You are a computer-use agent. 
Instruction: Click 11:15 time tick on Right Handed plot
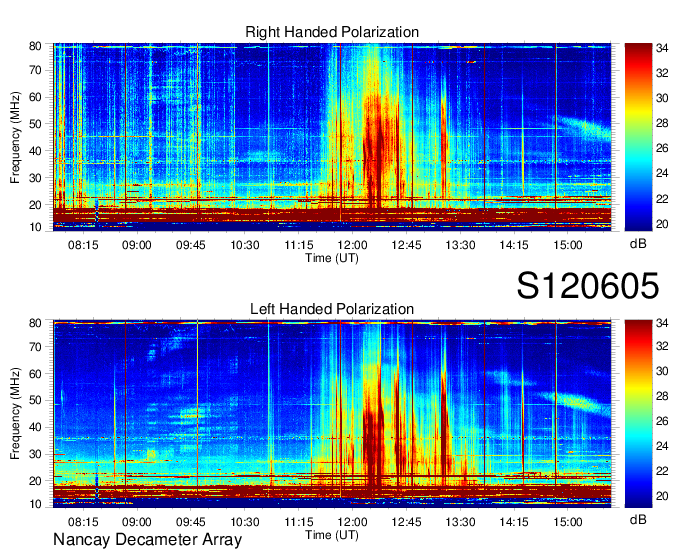click(x=299, y=245)
